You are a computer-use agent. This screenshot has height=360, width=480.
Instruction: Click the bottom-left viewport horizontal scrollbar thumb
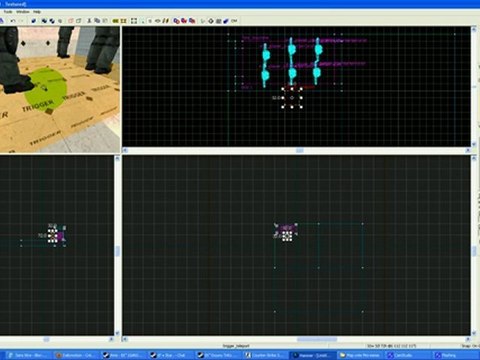pyautogui.click(x=46, y=339)
